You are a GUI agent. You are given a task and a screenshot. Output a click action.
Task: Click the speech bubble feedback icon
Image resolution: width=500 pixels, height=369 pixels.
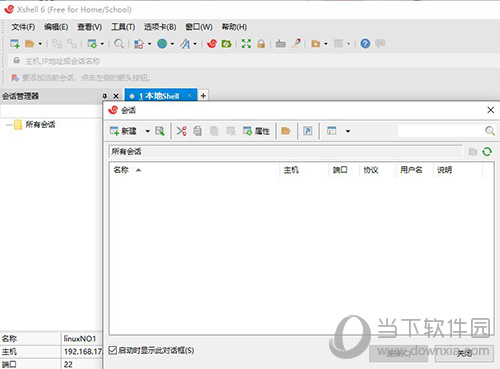(380, 43)
